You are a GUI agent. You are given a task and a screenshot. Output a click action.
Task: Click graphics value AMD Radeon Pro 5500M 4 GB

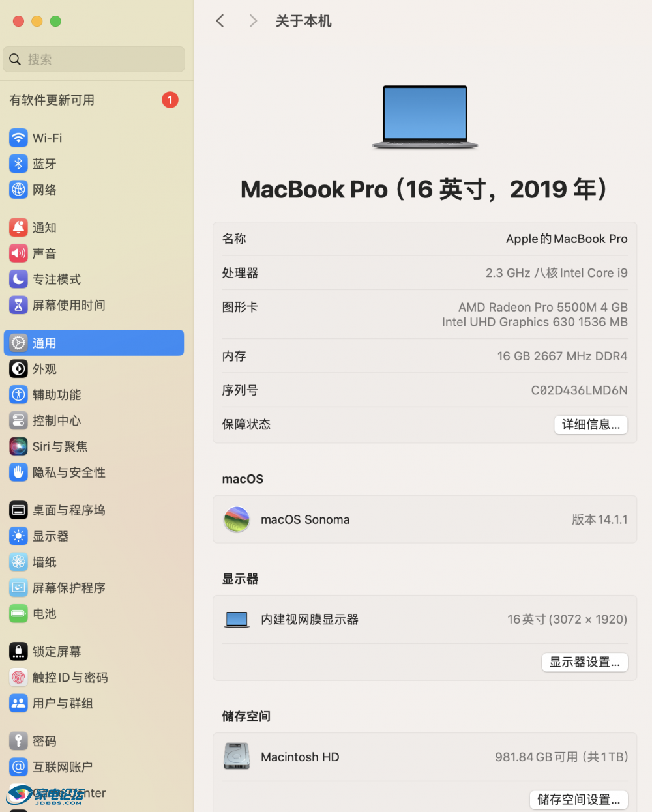coord(543,307)
